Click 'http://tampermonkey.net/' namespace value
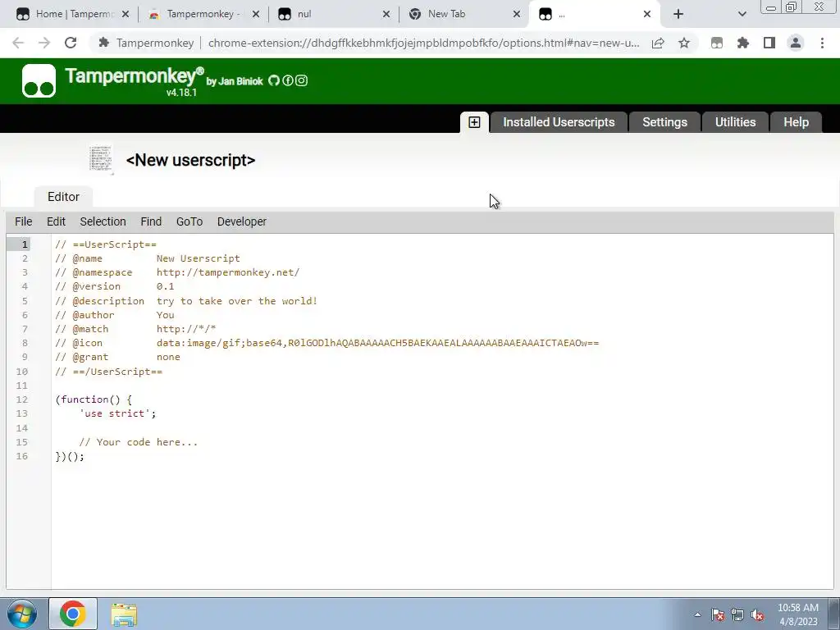 click(228, 272)
